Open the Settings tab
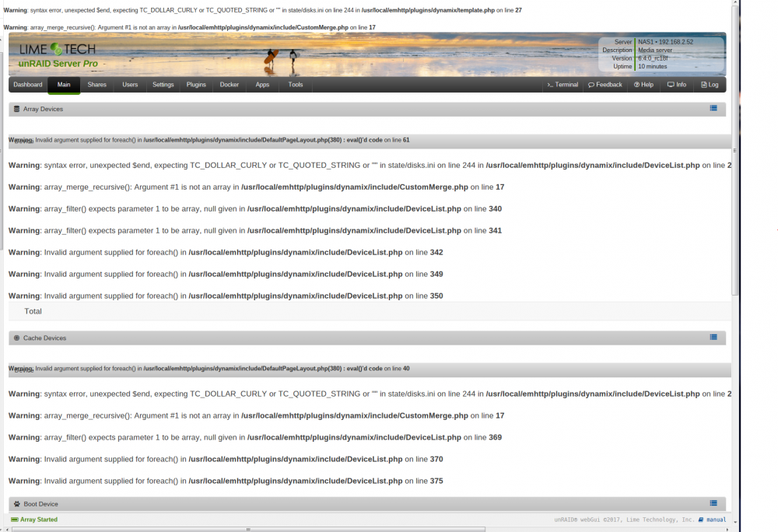 (163, 85)
